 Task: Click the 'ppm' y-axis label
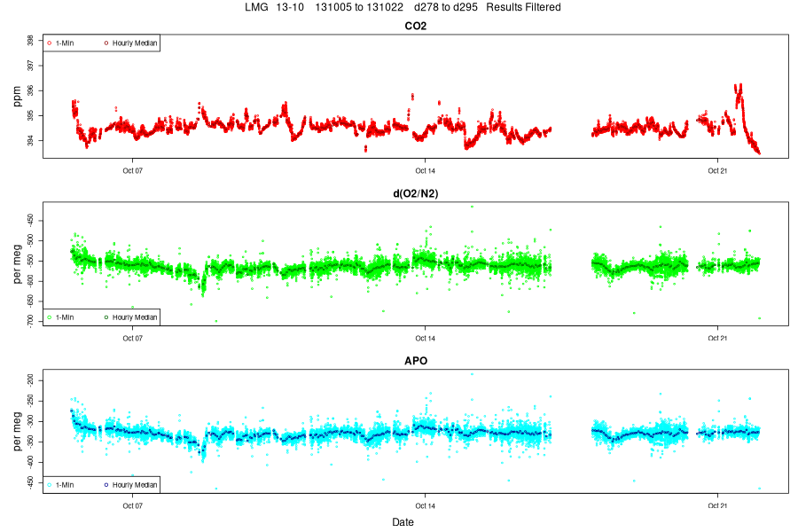[18, 97]
